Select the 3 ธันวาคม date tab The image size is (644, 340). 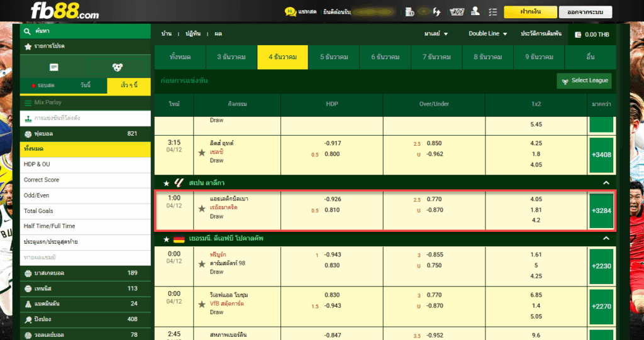[x=231, y=57]
